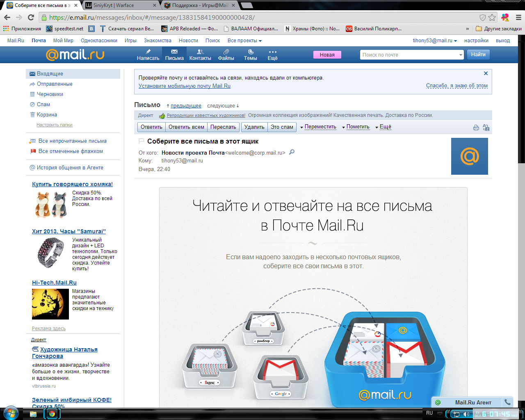525x420 pixels.
Task: Expand the Все проекты dropdown
Action: (x=244, y=41)
